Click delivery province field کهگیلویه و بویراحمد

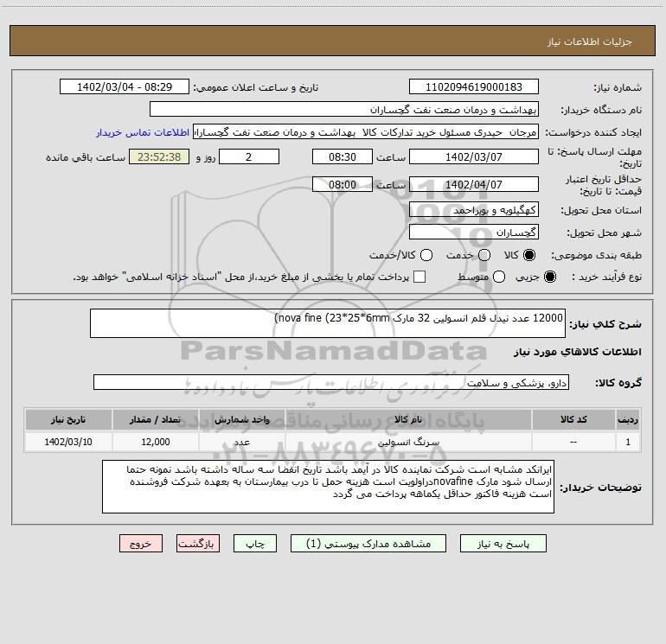click(474, 209)
